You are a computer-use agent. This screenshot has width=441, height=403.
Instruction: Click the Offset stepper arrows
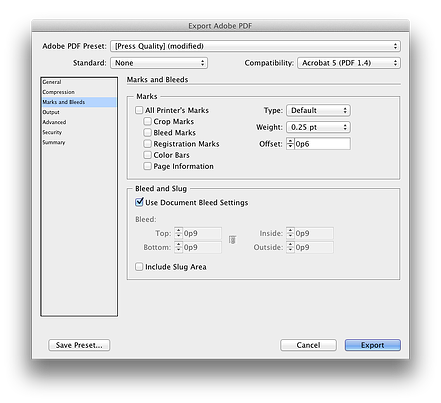tap(290, 144)
